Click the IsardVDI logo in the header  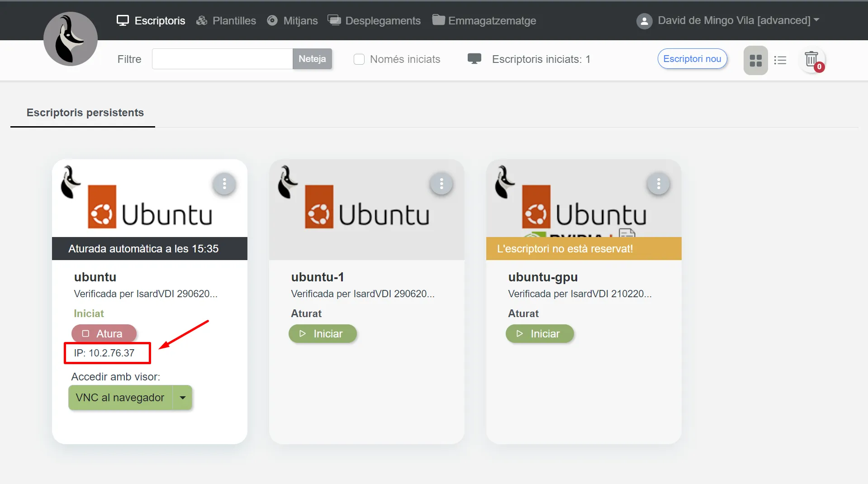[x=71, y=39]
